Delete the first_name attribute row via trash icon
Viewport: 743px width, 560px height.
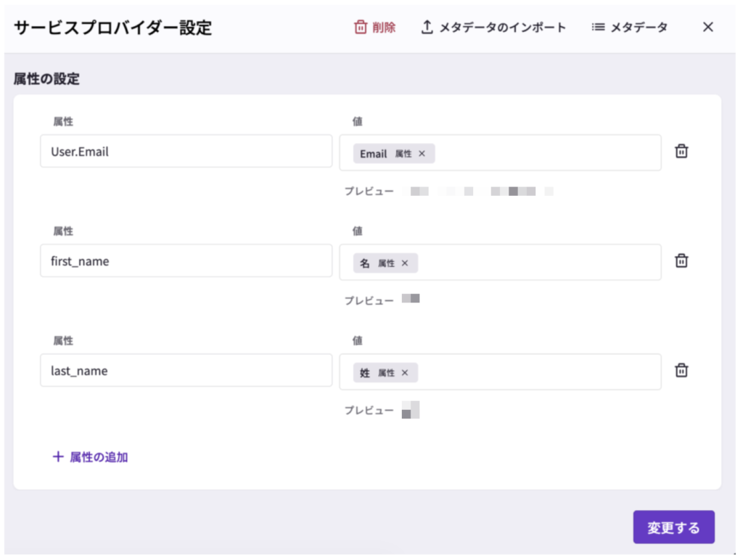pos(681,261)
